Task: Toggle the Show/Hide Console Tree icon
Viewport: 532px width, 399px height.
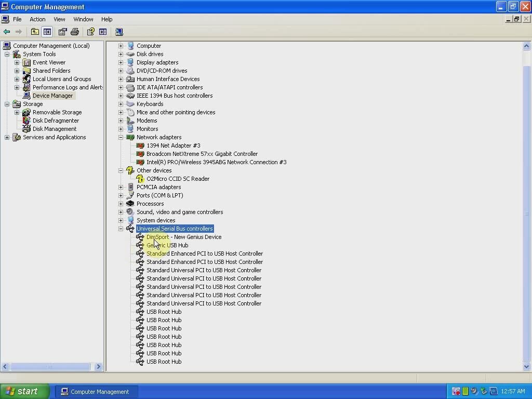Action: (47, 32)
